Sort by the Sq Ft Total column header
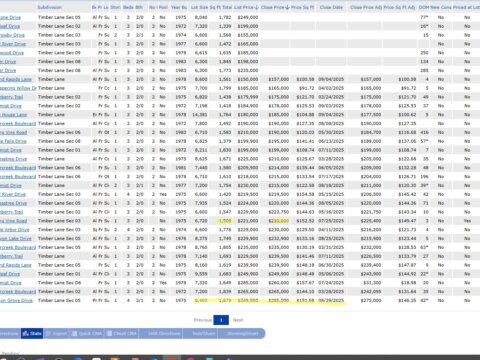Viewport: 480px width, 360px height. pos(221,7)
